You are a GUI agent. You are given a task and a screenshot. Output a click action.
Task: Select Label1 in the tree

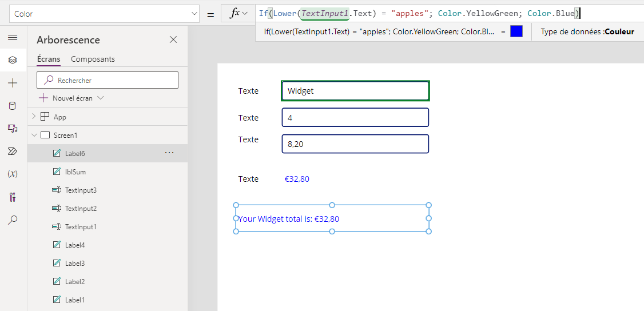[x=108, y=300]
